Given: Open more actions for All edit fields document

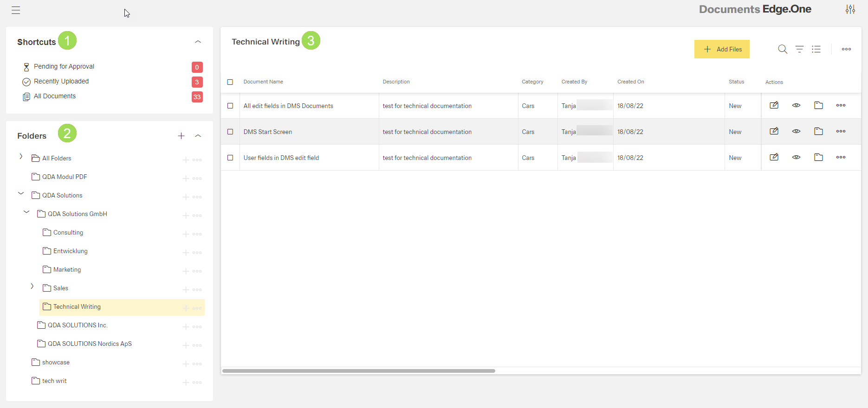Looking at the screenshot, I should pos(841,106).
